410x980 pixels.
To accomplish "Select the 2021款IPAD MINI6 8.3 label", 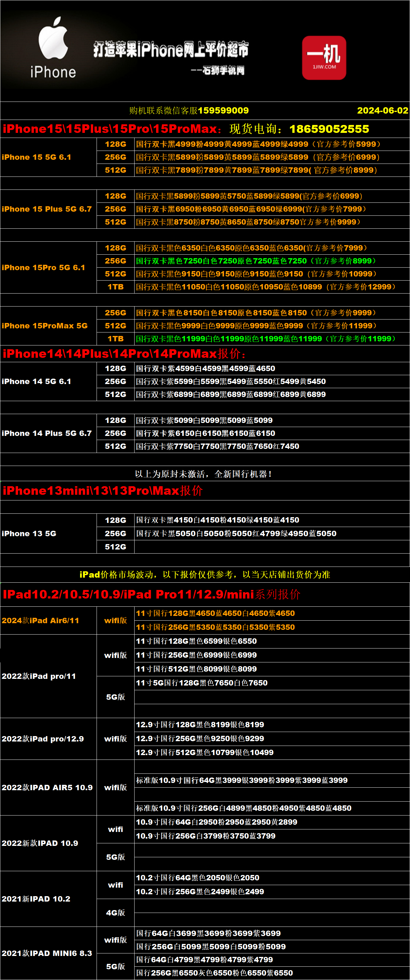I will pyautogui.click(x=47, y=953).
